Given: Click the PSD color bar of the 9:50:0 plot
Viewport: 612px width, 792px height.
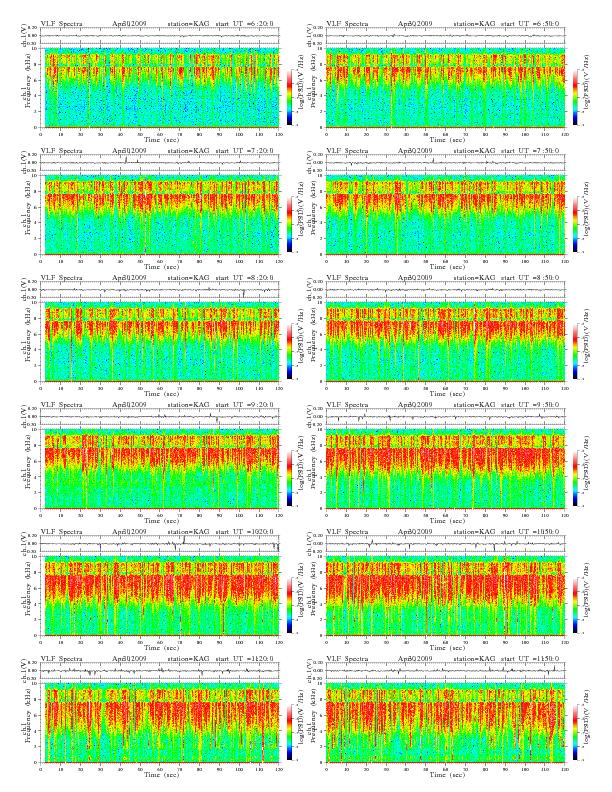Looking at the screenshot, I should coord(576,478).
